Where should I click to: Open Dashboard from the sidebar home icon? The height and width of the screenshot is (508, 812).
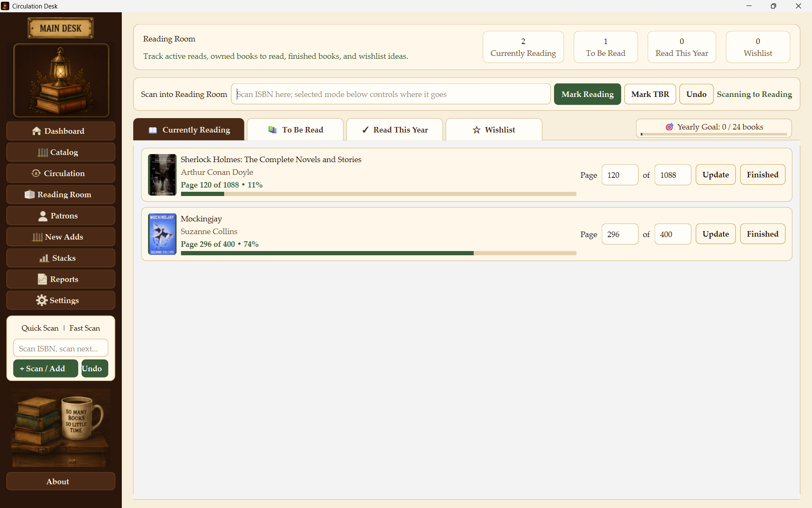pos(36,131)
